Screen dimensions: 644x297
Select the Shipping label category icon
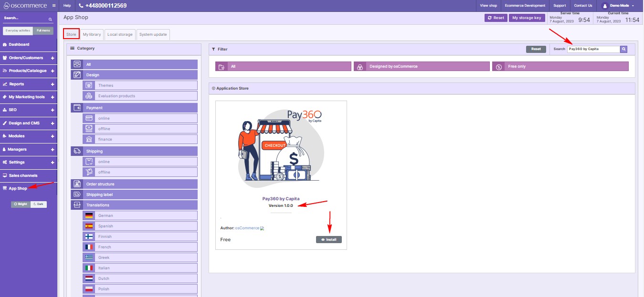77,195
